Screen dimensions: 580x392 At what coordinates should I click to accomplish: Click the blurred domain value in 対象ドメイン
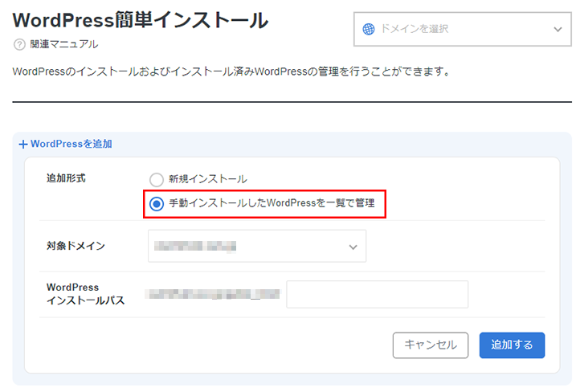click(x=195, y=247)
